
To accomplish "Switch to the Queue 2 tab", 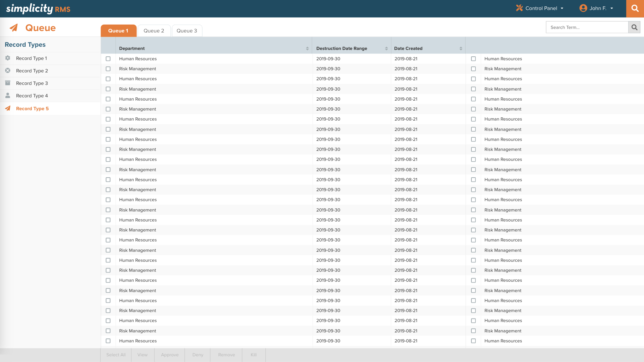I will (x=154, y=31).
